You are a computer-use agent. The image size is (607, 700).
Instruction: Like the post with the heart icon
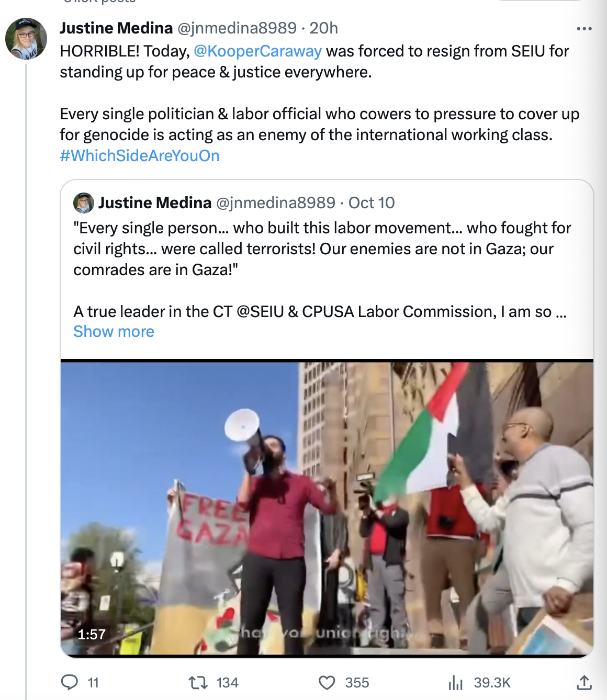[x=327, y=683]
